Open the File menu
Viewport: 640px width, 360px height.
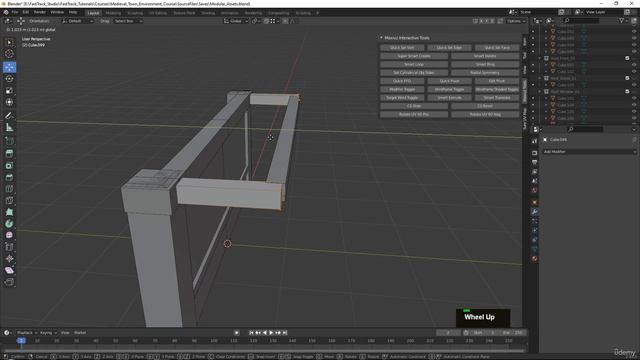[x=15, y=12]
